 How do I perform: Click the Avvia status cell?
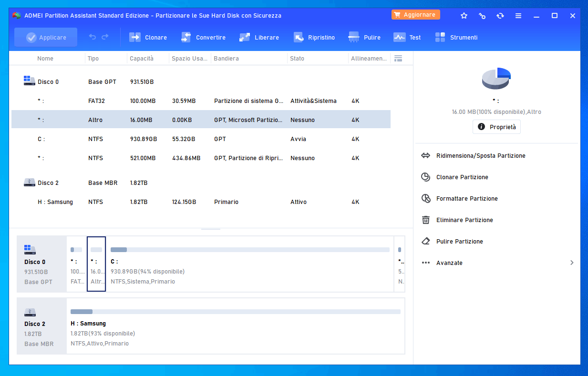(x=298, y=139)
